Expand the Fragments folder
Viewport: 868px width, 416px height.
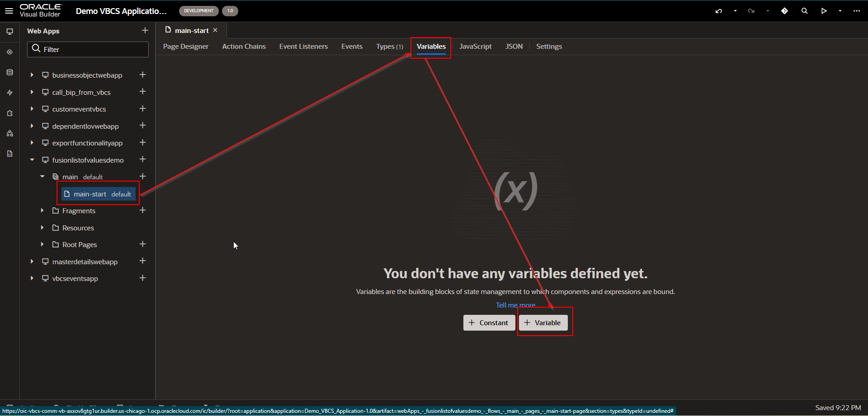pyautogui.click(x=42, y=210)
